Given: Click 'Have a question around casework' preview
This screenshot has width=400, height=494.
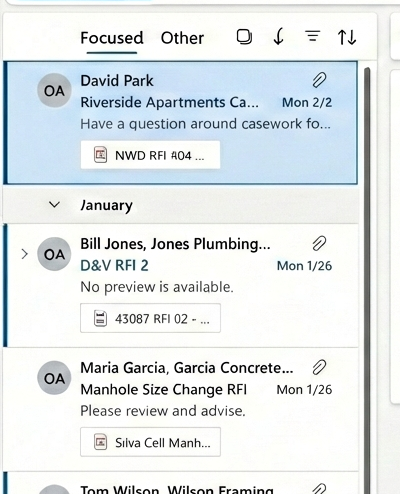Looking at the screenshot, I should click(206, 124).
